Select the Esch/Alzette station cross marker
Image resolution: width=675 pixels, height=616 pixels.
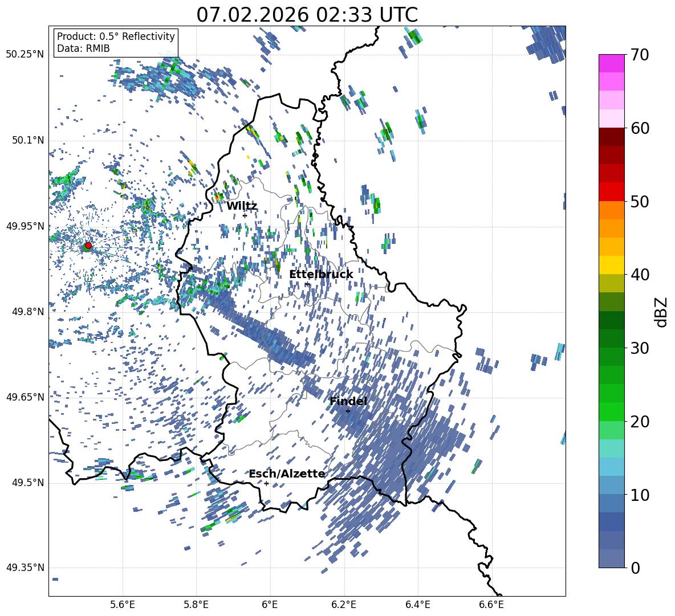[x=266, y=483]
